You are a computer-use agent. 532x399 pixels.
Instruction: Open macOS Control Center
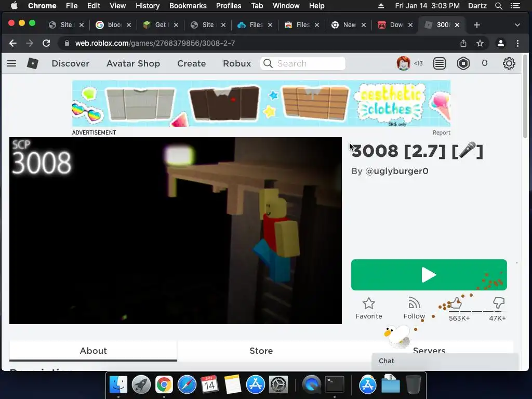[515, 6]
